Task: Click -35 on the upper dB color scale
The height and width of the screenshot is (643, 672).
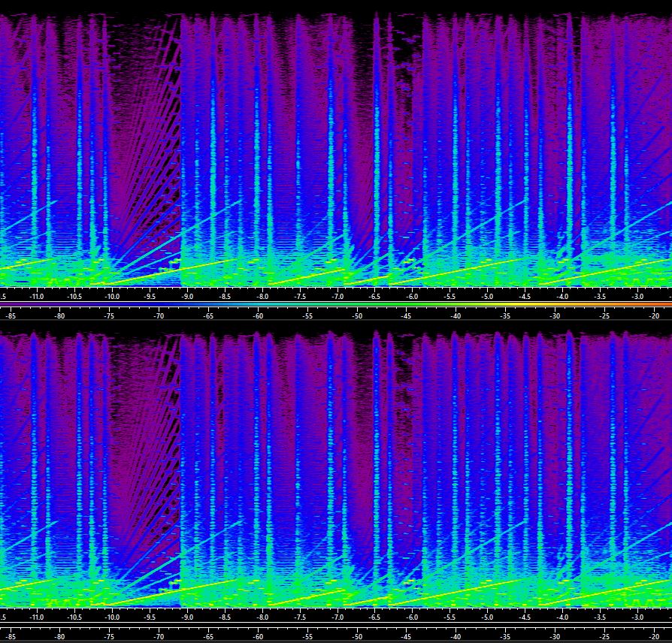Action: point(505,315)
